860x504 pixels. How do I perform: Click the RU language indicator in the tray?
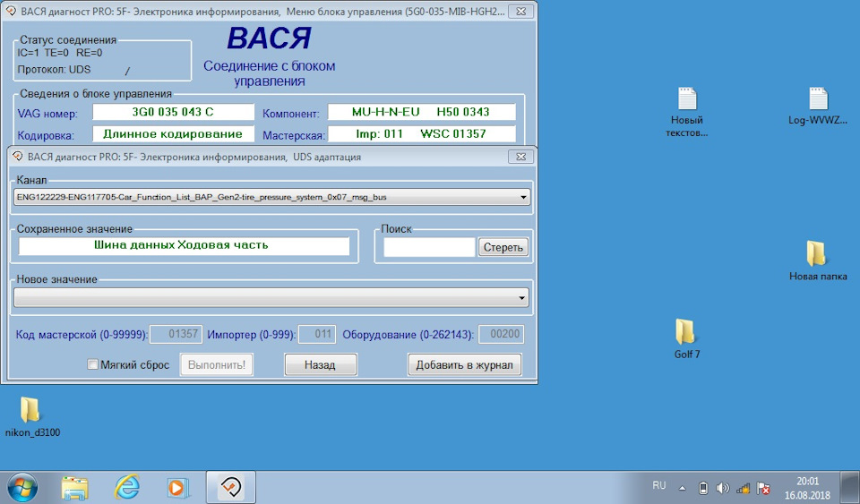[x=659, y=485]
